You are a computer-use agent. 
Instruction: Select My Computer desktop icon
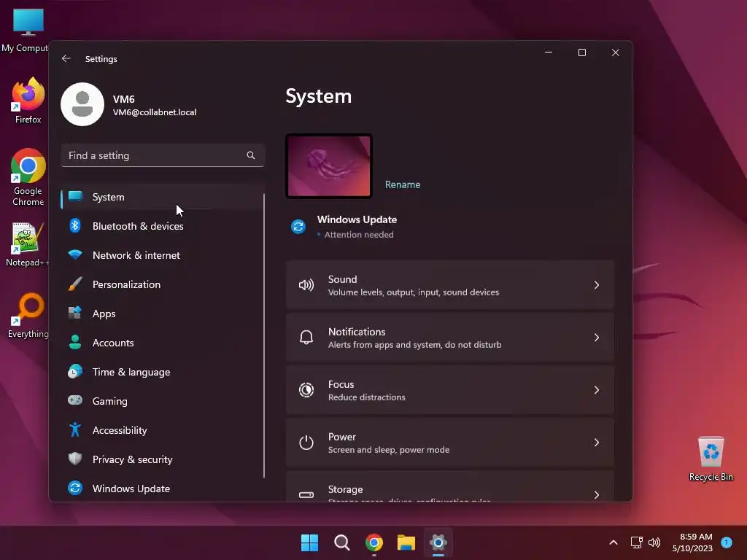[25, 30]
